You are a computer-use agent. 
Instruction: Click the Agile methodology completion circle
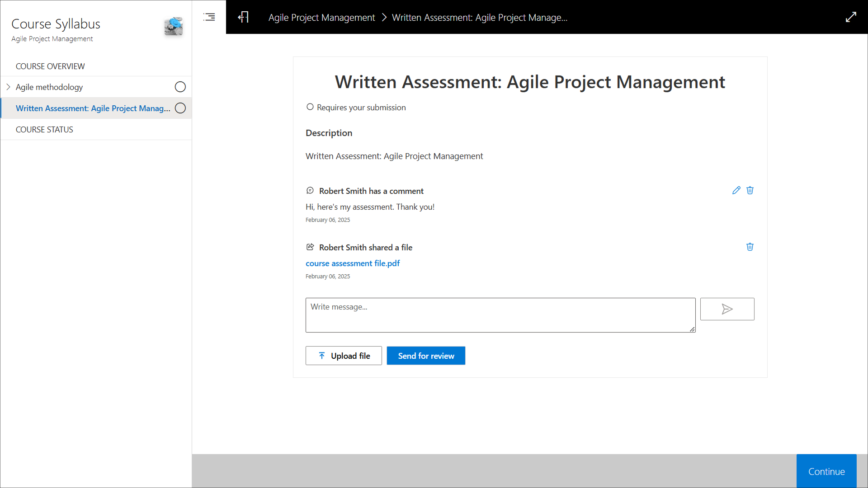pyautogui.click(x=180, y=87)
